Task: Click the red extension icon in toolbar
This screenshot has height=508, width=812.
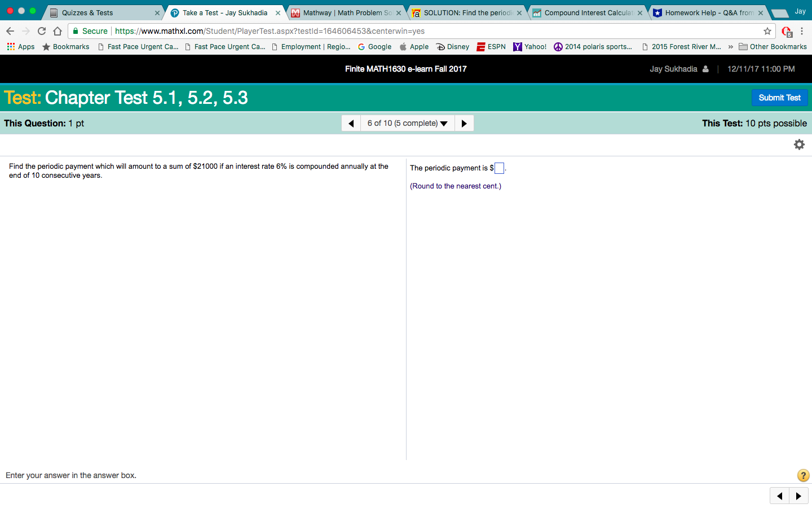Action: (x=787, y=32)
